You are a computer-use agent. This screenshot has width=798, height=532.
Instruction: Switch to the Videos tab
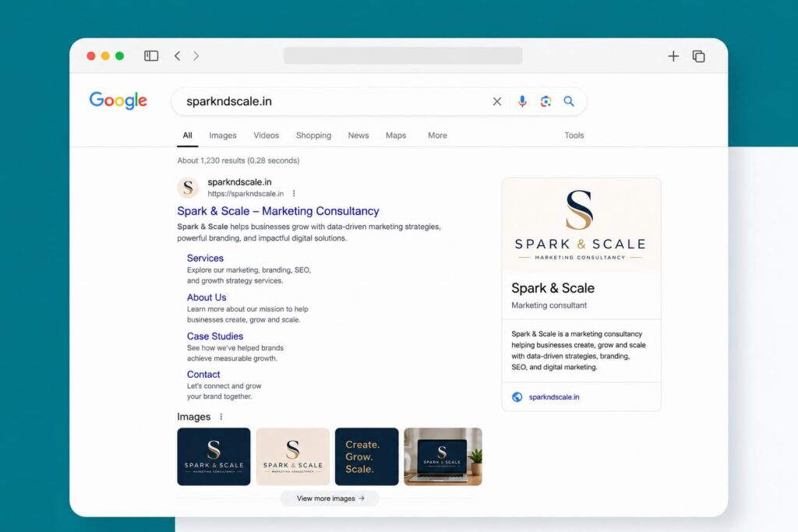tap(267, 136)
